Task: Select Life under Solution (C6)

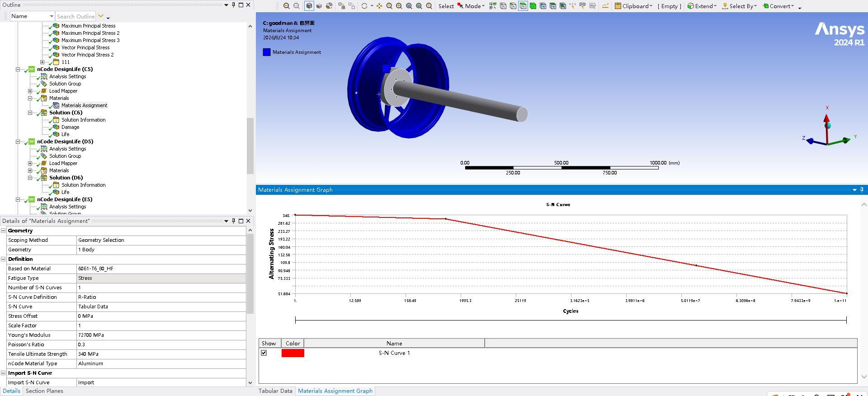Action: click(x=65, y=134)
